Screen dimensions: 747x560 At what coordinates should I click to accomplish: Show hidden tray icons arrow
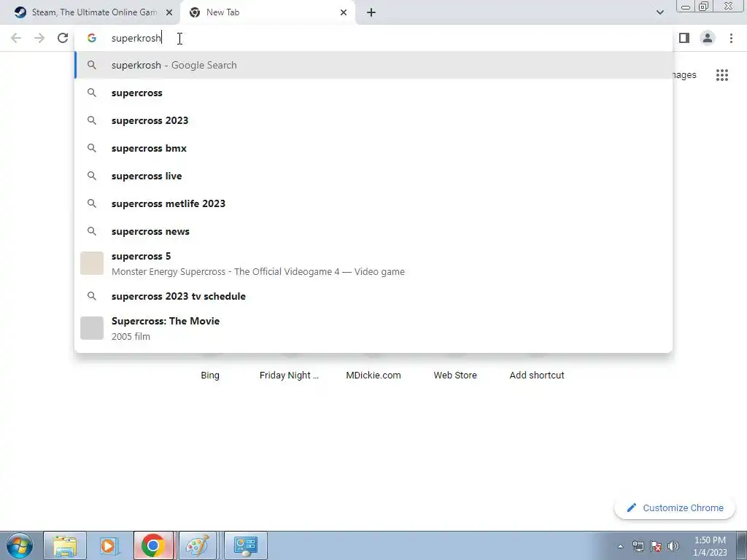(620, 546)
